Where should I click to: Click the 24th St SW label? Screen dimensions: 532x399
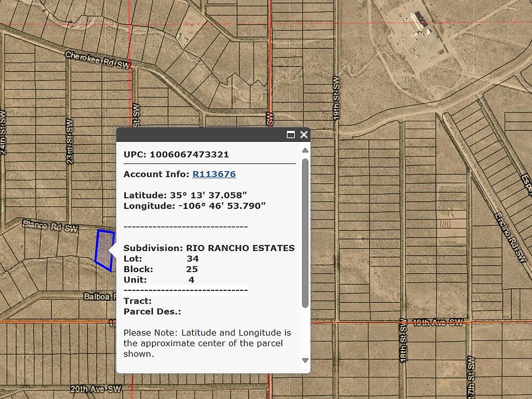point(3,133)
